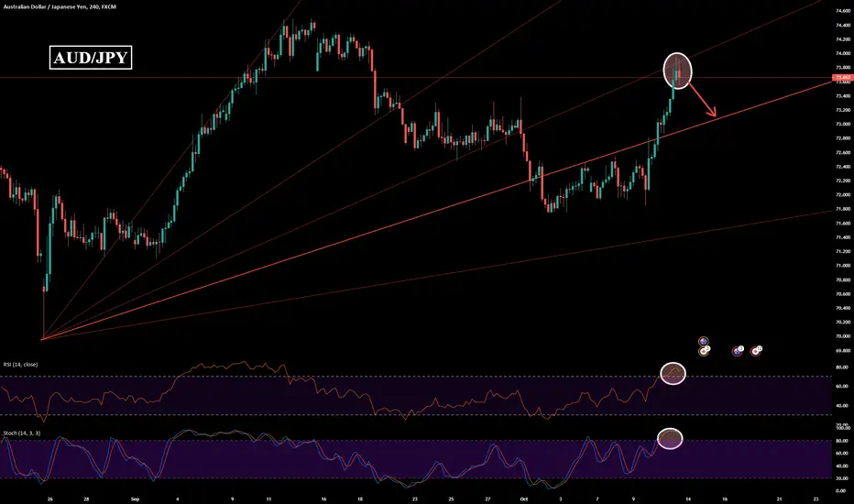
Task: Click the rightmost Japan flag event icon
Action: point(756,352)
